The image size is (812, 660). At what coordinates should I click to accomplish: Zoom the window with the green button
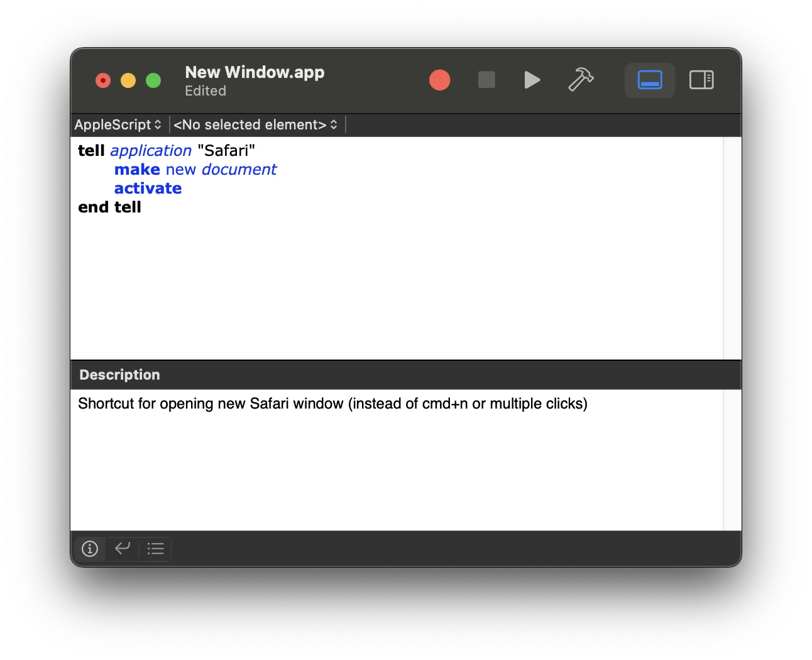pyautogui.click(x=153, y=80)
